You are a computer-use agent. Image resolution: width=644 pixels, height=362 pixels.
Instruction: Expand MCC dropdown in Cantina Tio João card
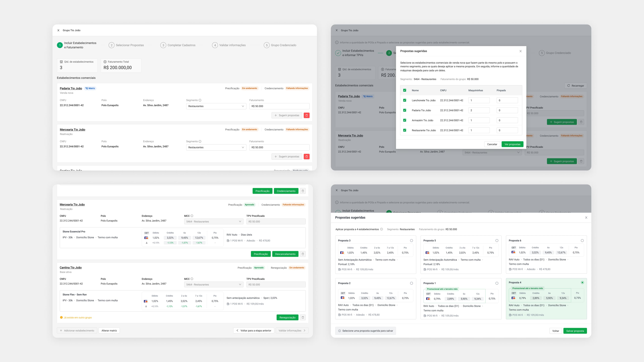point(213,285)
